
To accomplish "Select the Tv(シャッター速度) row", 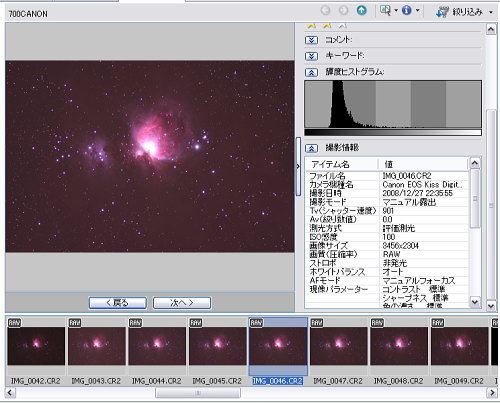I will [387, 211].
